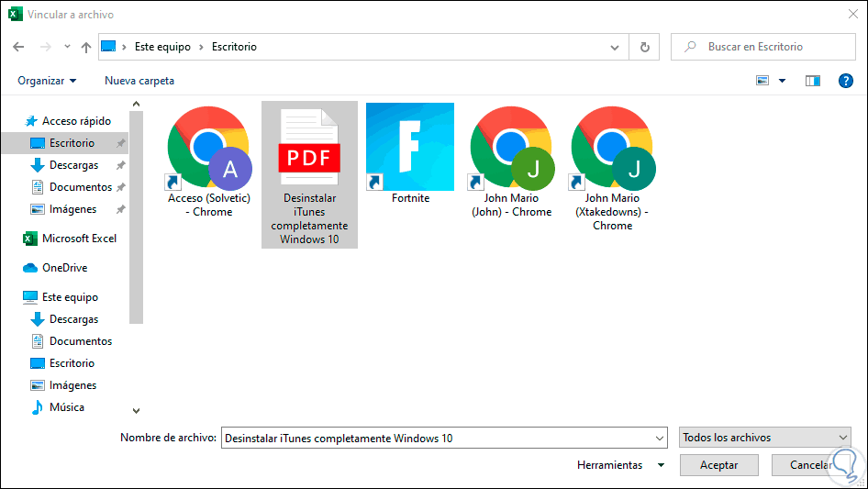Click the pin icon beside pinned Descargas

coord(120,165)
